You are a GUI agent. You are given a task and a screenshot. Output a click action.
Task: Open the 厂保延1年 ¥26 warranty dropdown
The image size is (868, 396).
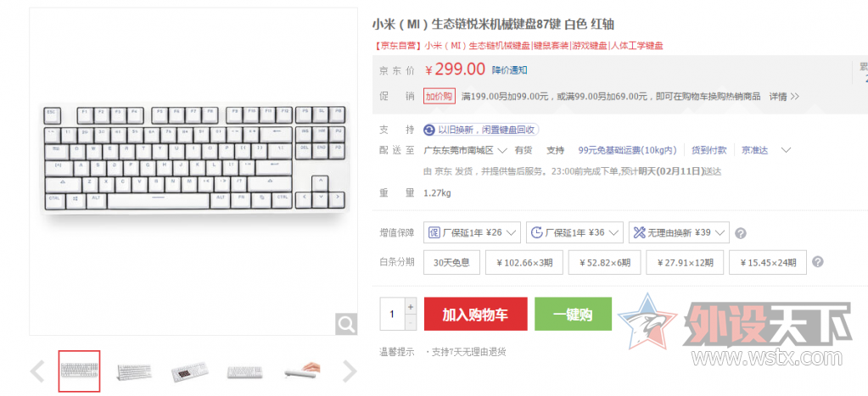click(473, 233)
